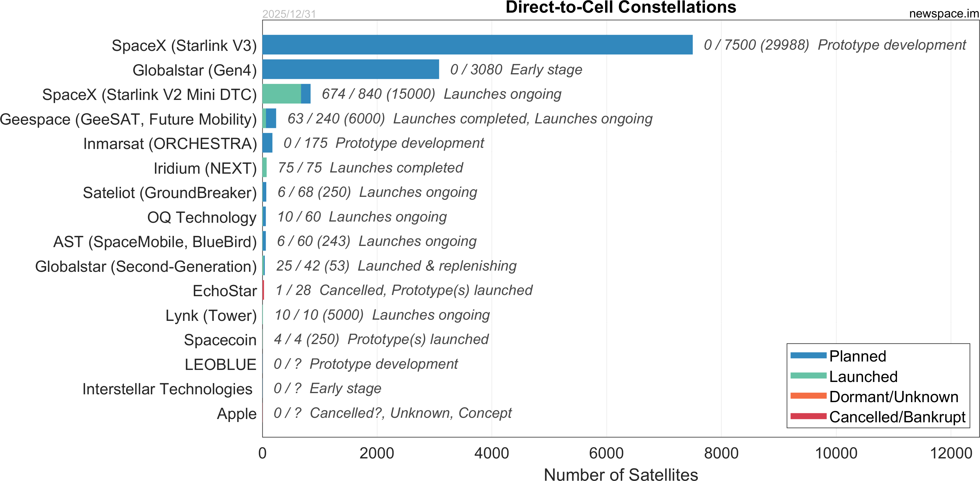Click the Launched legend color swatch

808,376
